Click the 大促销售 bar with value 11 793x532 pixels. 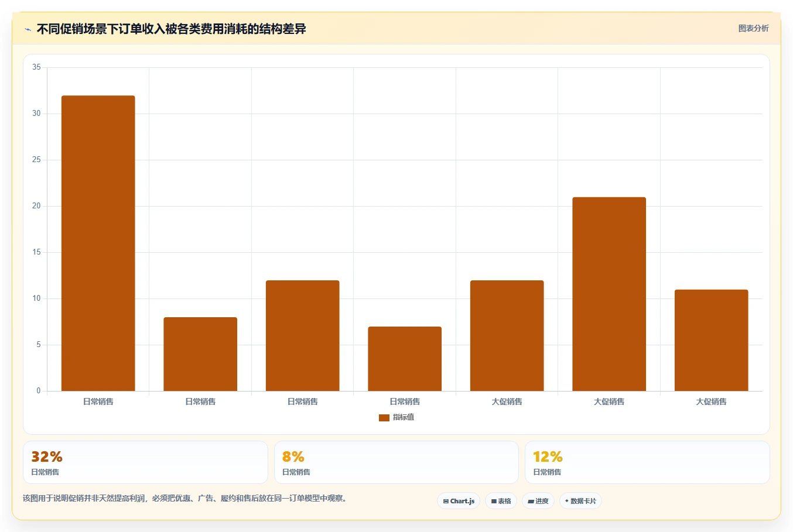point(711,340)
